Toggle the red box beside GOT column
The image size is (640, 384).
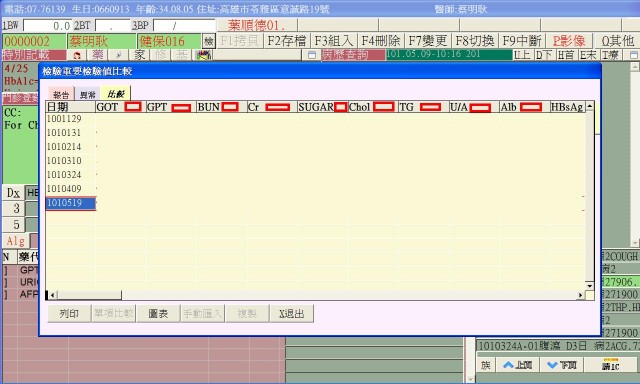click(133, 107)
